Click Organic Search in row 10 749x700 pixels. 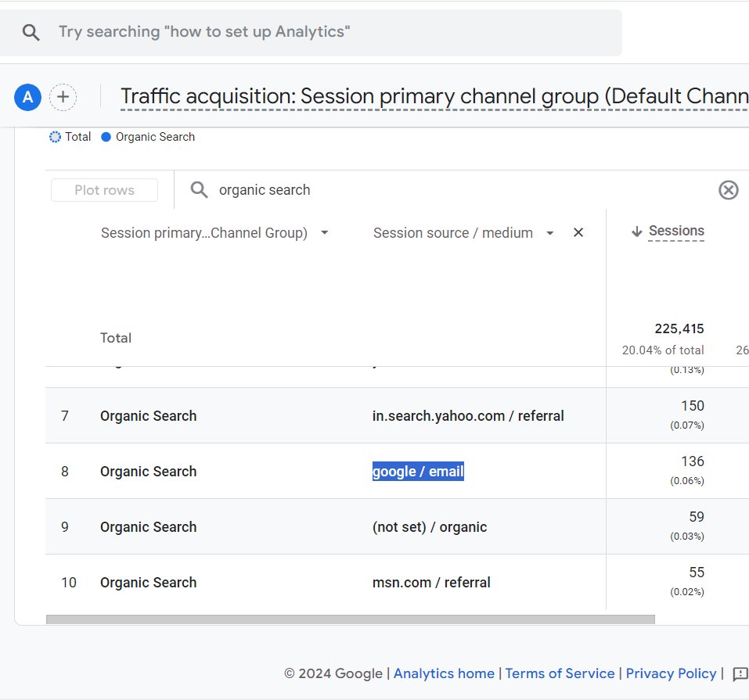(149, 583)
